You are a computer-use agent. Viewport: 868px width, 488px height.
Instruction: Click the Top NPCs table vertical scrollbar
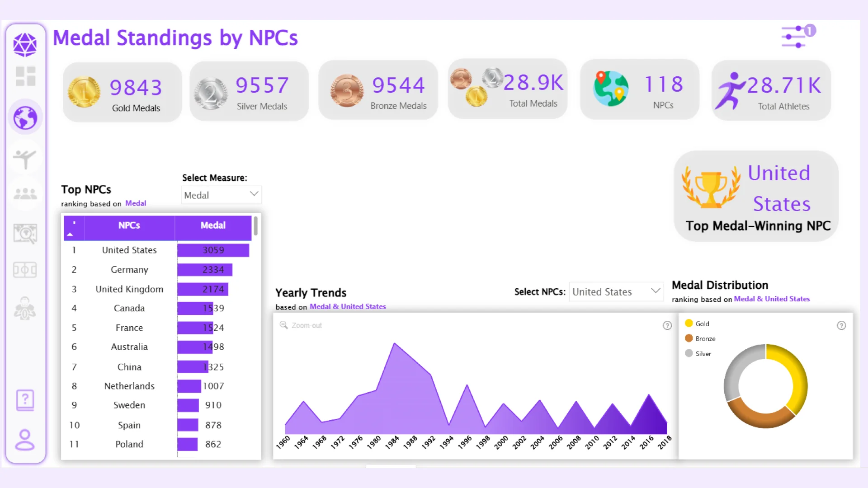tap(255, 226)
